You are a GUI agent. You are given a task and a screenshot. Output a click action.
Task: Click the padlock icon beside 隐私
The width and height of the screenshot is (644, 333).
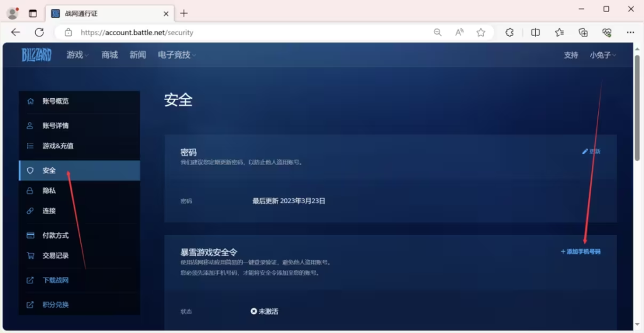click(x=30, y=191)
